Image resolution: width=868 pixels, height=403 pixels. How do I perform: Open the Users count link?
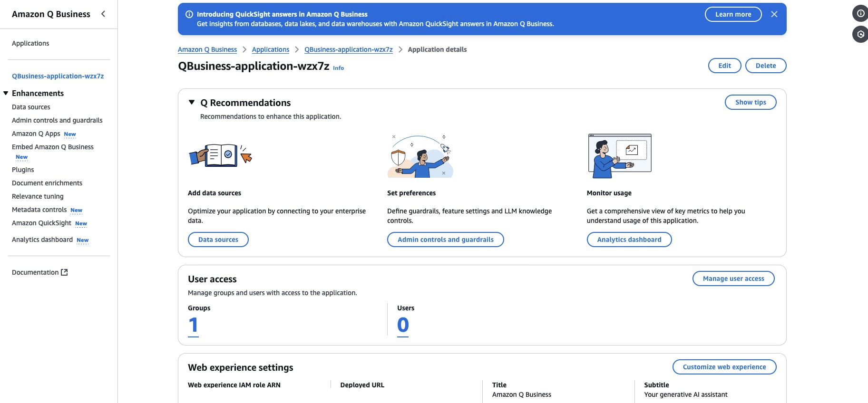pyautogui.click(x=403, y=326)
